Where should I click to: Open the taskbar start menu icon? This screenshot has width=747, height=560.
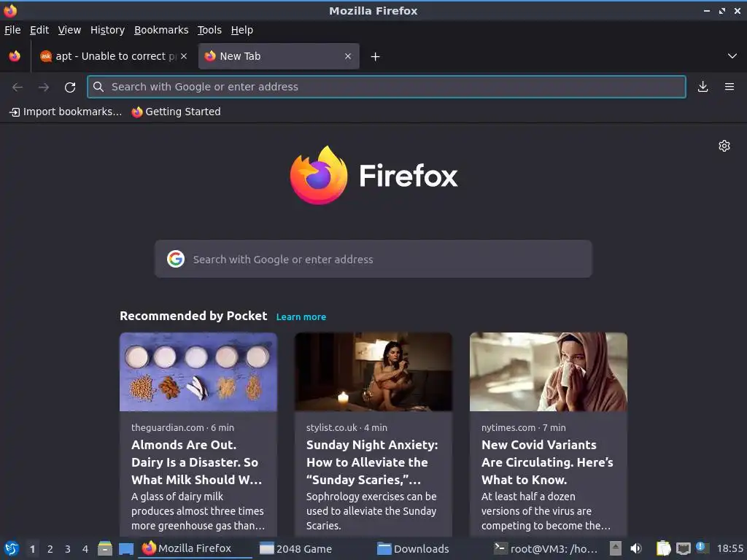click(x=11, y=548)
